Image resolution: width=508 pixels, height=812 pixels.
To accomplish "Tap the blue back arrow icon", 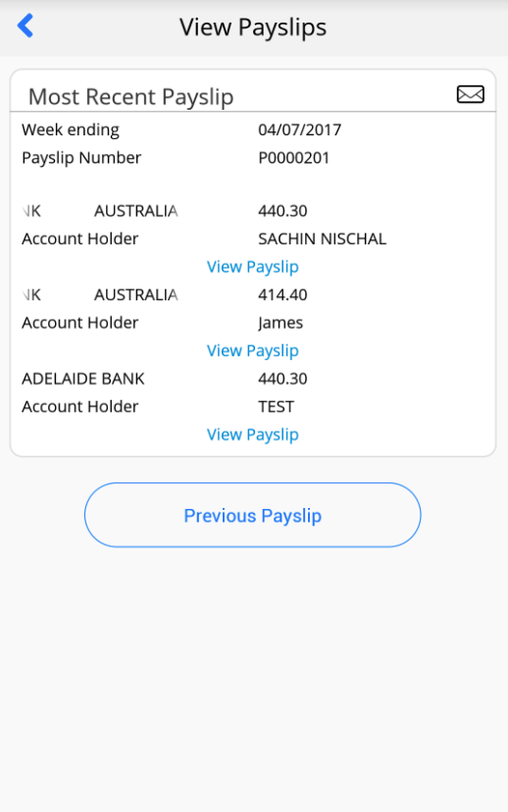I will coord(25,25).
